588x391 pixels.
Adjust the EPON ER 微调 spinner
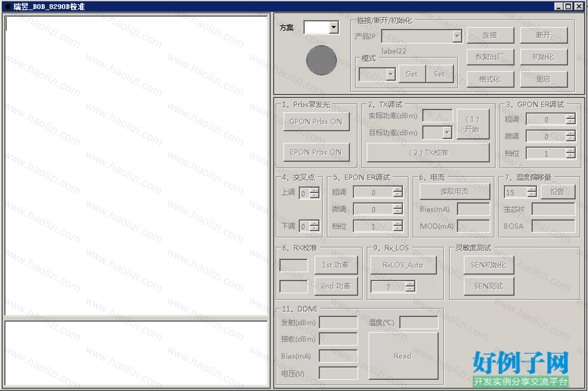[x=378, y=209]
